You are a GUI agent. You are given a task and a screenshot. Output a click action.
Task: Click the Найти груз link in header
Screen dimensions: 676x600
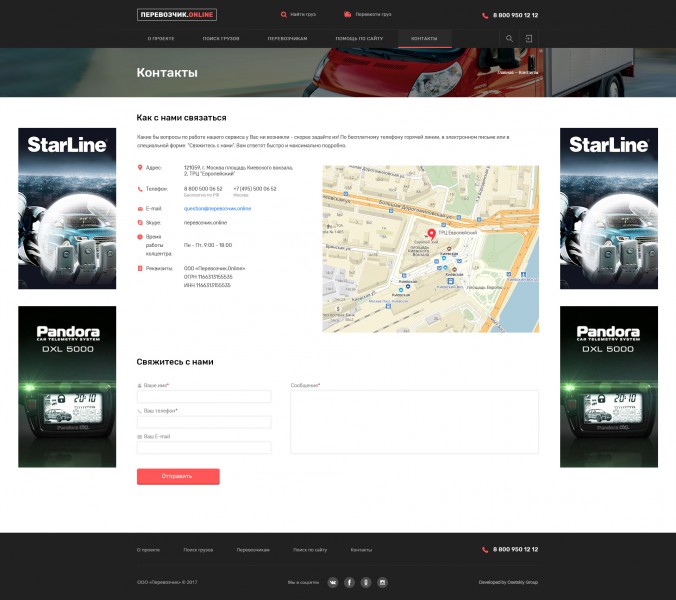(x=303, y=14)
